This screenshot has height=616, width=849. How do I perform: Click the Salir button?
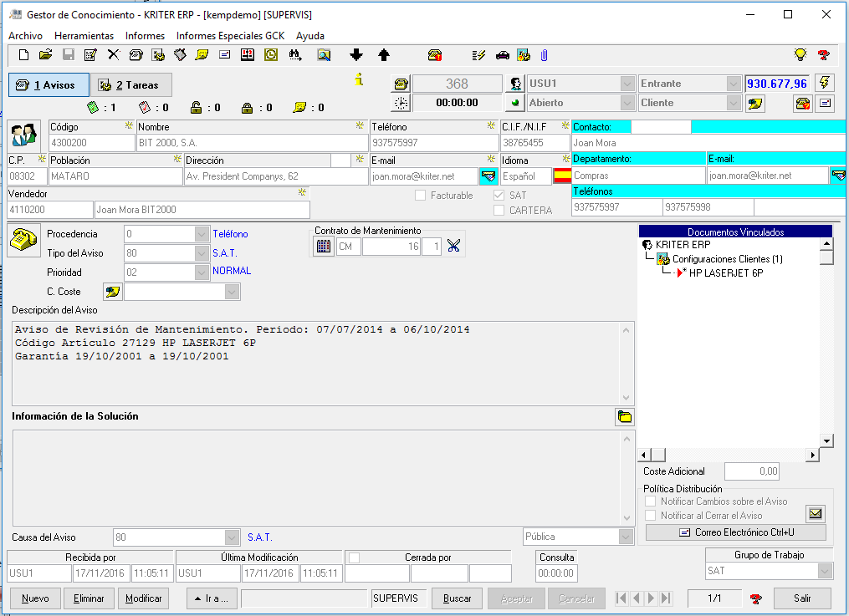(x=802, y=598)
